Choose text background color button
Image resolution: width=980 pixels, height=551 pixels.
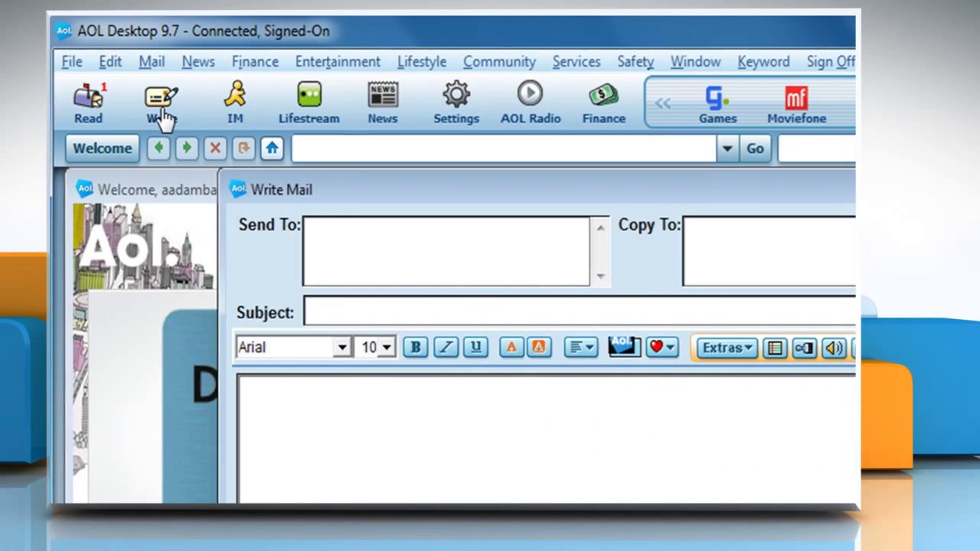(538, 347)
